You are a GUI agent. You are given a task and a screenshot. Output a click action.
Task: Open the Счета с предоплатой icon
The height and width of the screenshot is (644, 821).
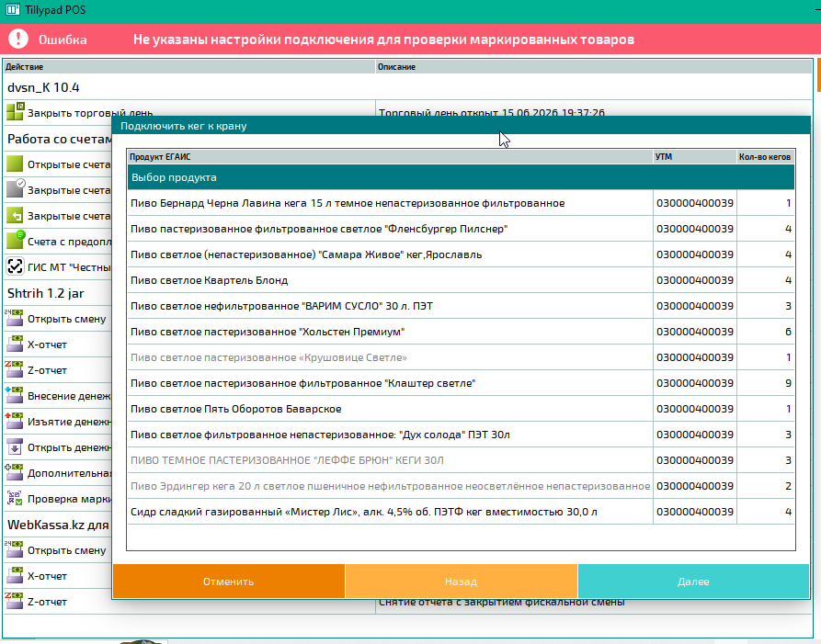pyautogui.click(x=15, y=240)
